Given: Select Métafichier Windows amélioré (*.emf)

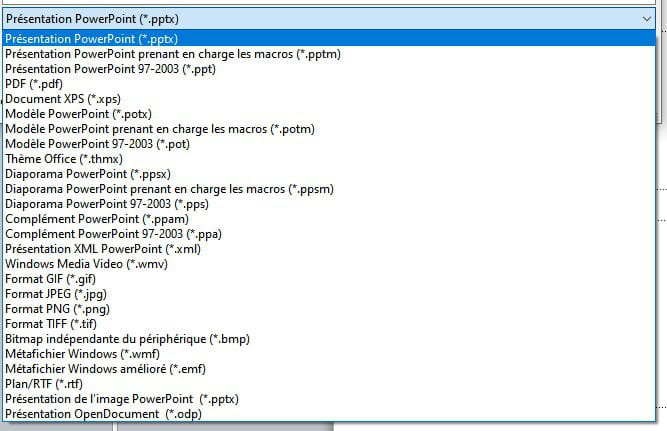Looking at the screenshot, I should (329, 369).
